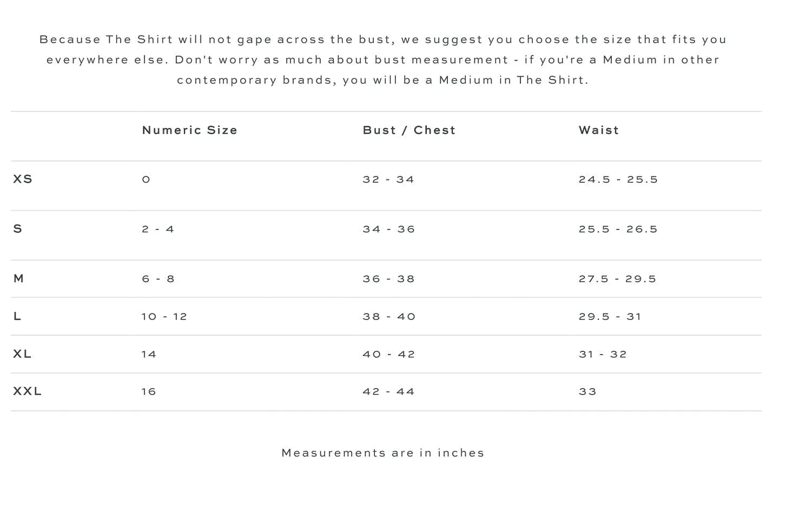The height and width of the screenshot is (513, 812).
Task: Select the M size row label
Action: click(x=18, y=278)
